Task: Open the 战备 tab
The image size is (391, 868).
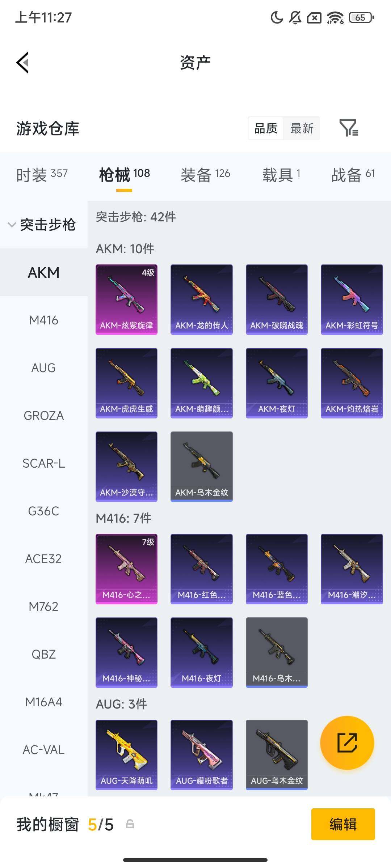Action: (353, 175)
